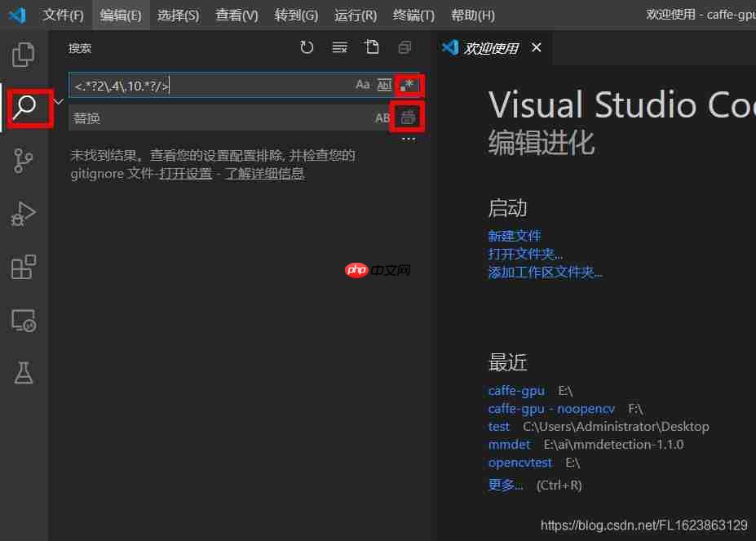Collapse the replace input with chevron
The width and height of the screenshot is (756, 541).
(57, 100)
